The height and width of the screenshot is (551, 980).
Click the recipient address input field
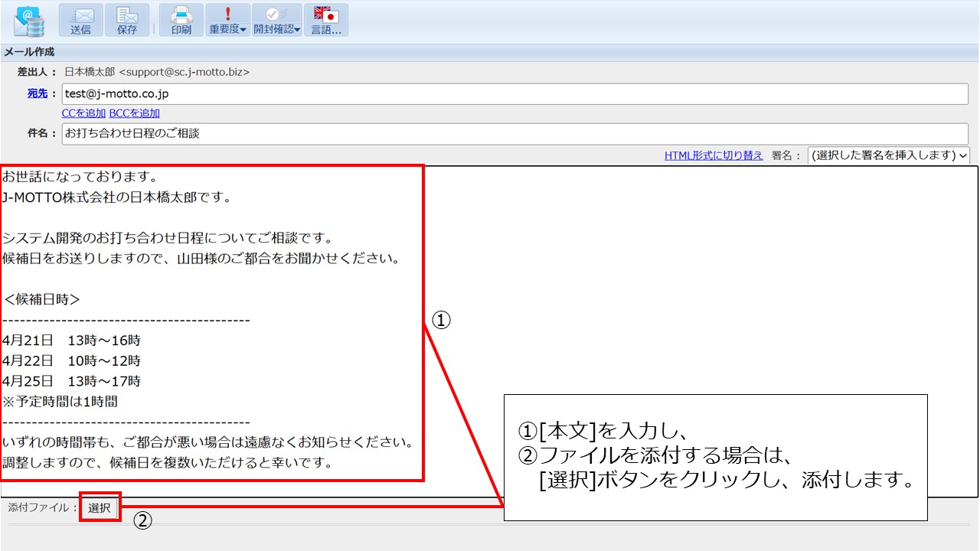click(515, 94)
